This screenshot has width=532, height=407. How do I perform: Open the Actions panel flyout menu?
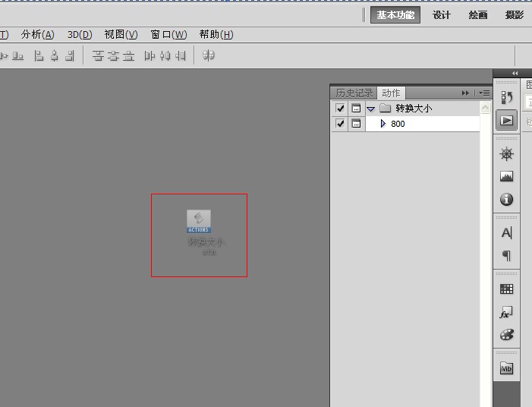[484, 93]
